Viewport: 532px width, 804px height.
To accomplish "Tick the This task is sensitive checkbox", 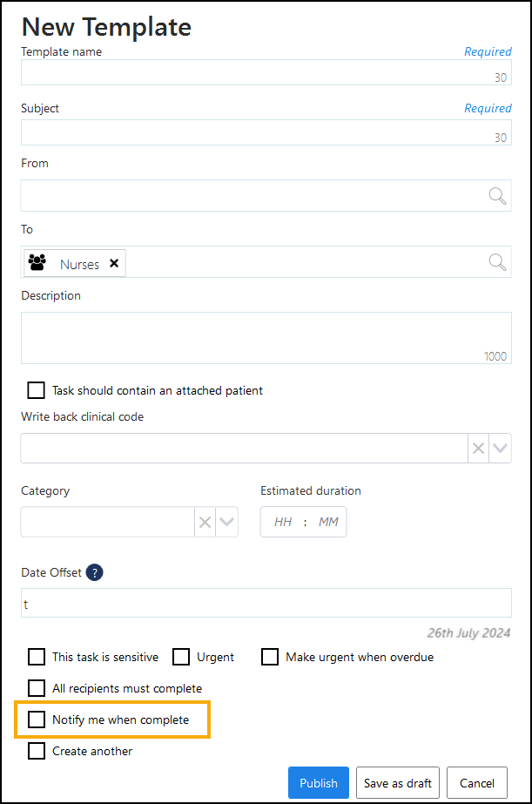I will (37, 657).
